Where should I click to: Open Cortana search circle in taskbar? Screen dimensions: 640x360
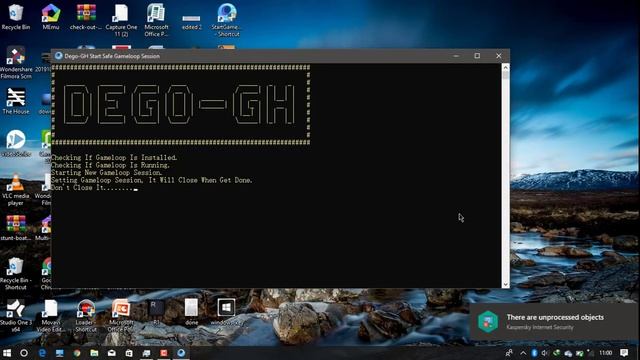click(x=24, y=353)
